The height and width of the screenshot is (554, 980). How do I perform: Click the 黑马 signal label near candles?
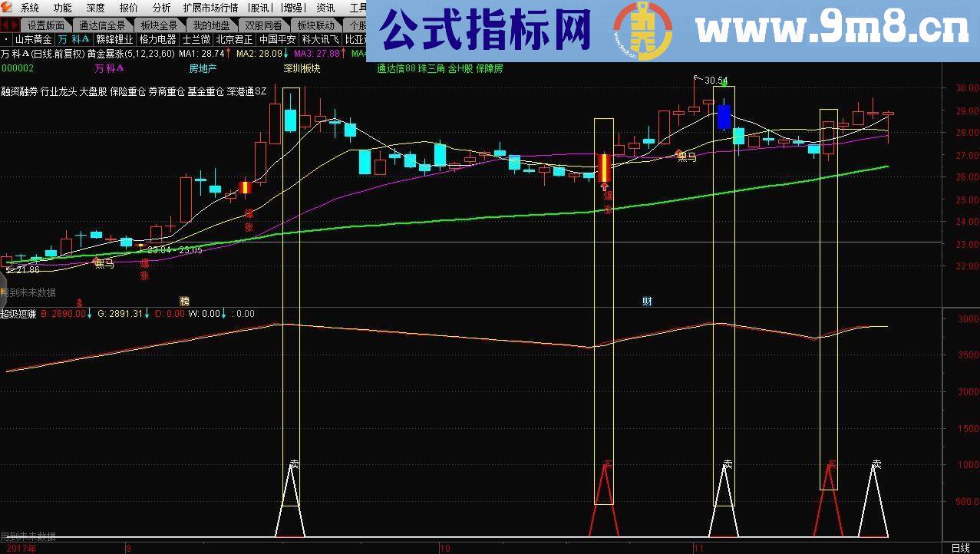[104, 262]
